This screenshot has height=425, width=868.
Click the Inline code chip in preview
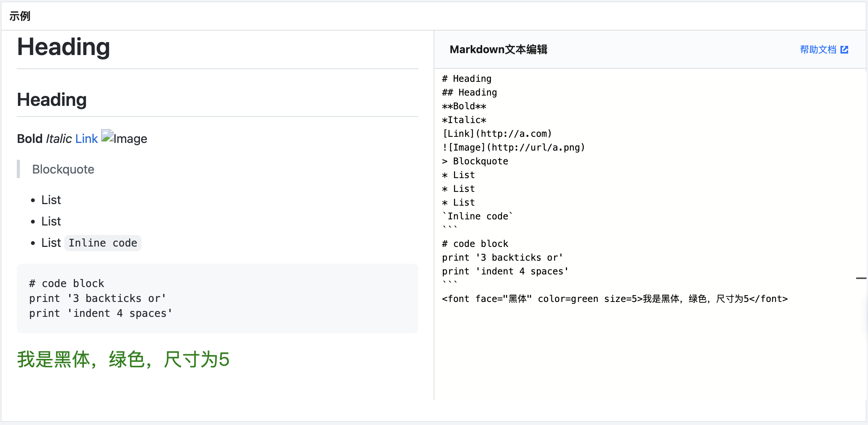point(103,243)
